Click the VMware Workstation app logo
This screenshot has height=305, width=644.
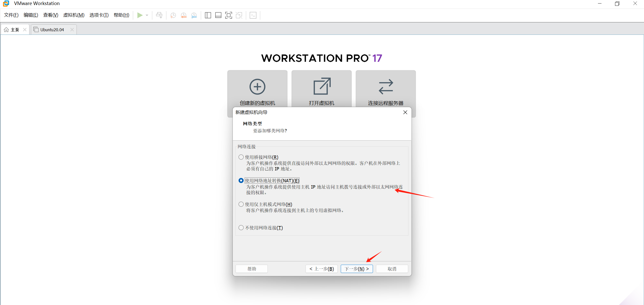(6, 3)
